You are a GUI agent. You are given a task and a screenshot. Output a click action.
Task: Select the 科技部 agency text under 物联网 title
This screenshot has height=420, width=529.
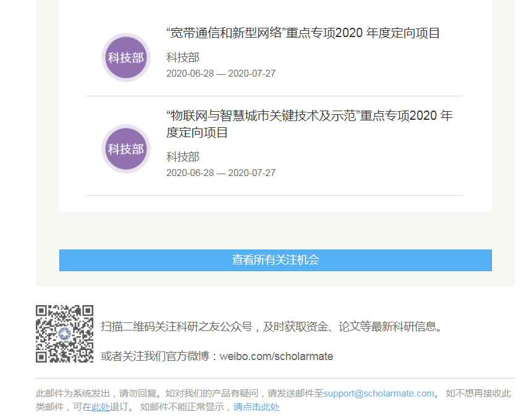tap(183, 157)
